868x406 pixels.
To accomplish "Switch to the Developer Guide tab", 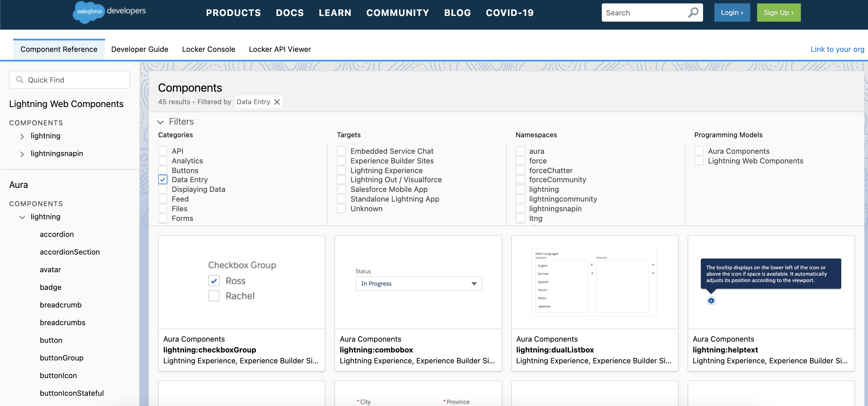I will tap(140, 49).
